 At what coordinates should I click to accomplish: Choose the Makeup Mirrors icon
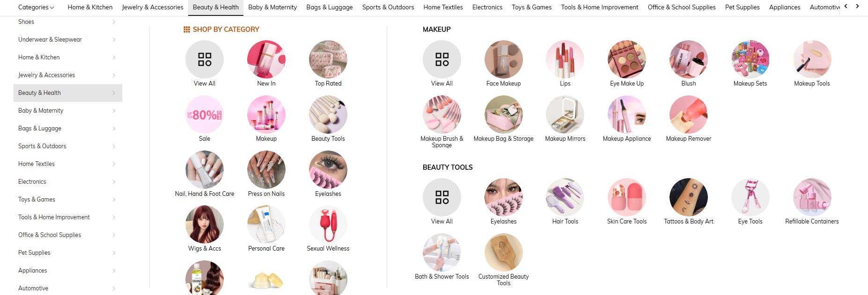565,115
